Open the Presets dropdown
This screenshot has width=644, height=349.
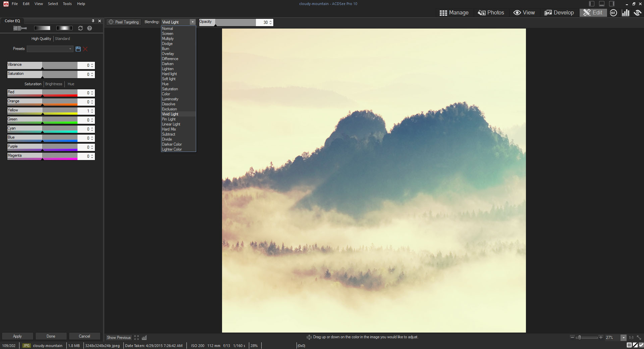click(50, 49)
